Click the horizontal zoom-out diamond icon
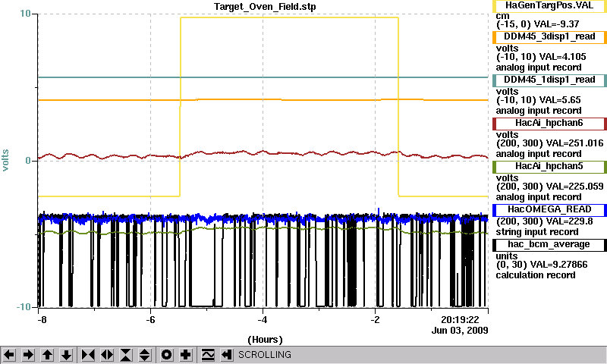Viewport: 607px width, 364px height. 107,355
